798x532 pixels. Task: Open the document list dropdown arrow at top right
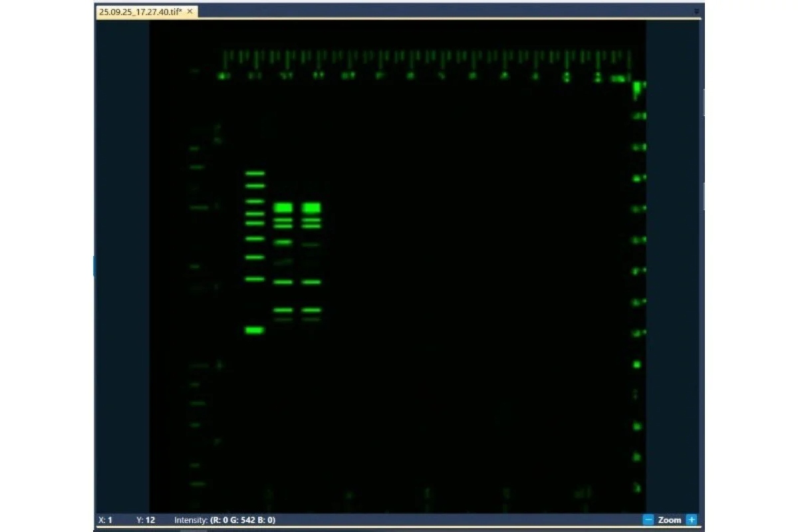696,11
